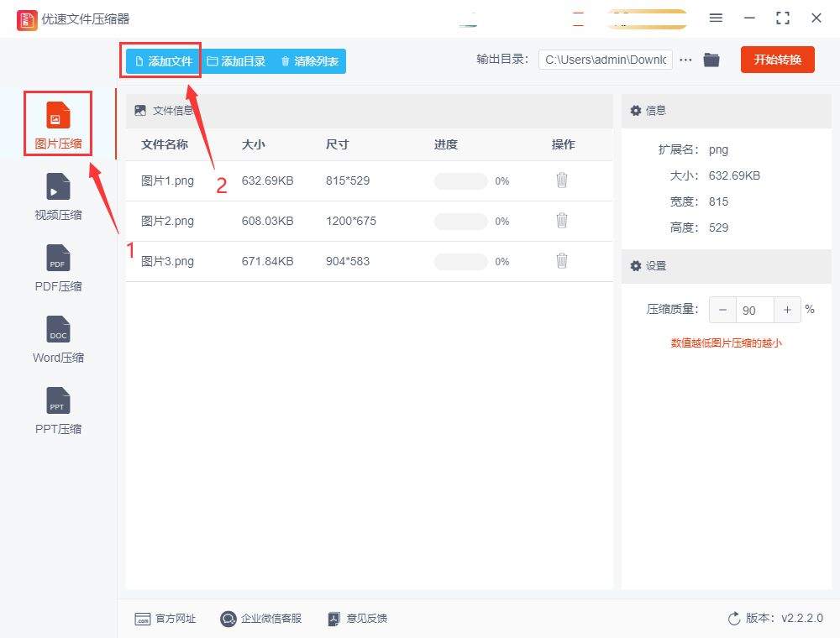Maximize the window with fullscreen icon
Screen dimensions: 840x638
click(x=783, y=18)
